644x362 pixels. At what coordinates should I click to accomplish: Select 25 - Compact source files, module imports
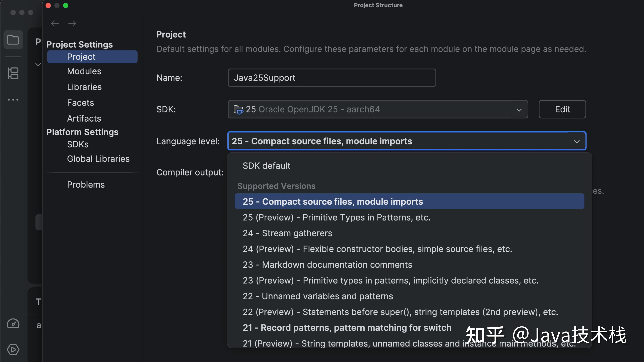click(409, 201)
